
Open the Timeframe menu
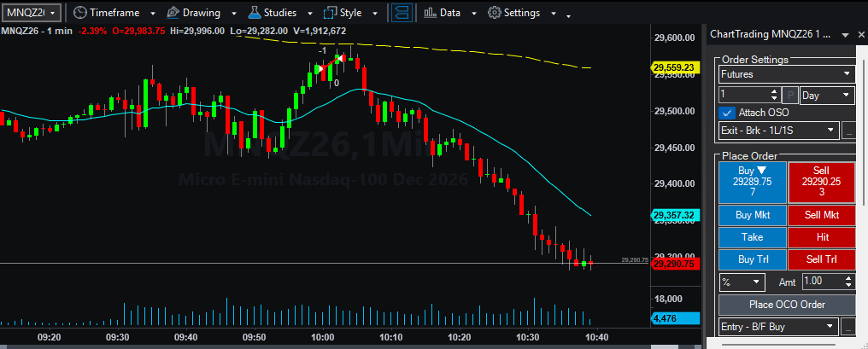[106, 12]
